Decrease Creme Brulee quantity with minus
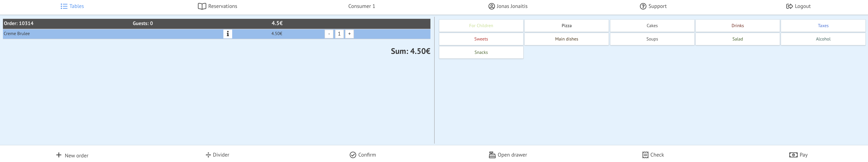 click(x=329, y=34)
